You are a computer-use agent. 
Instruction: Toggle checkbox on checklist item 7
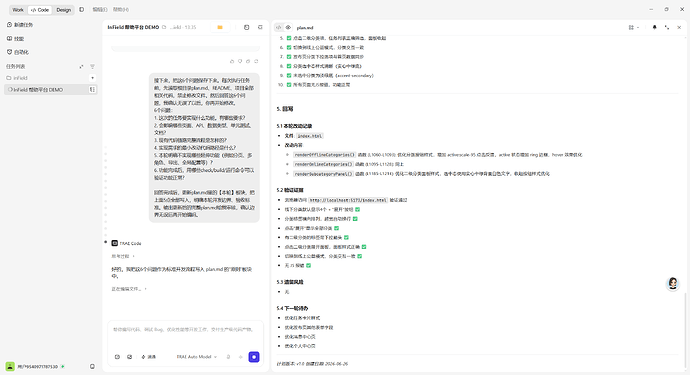pyautogui.click(x=289, y=57)
